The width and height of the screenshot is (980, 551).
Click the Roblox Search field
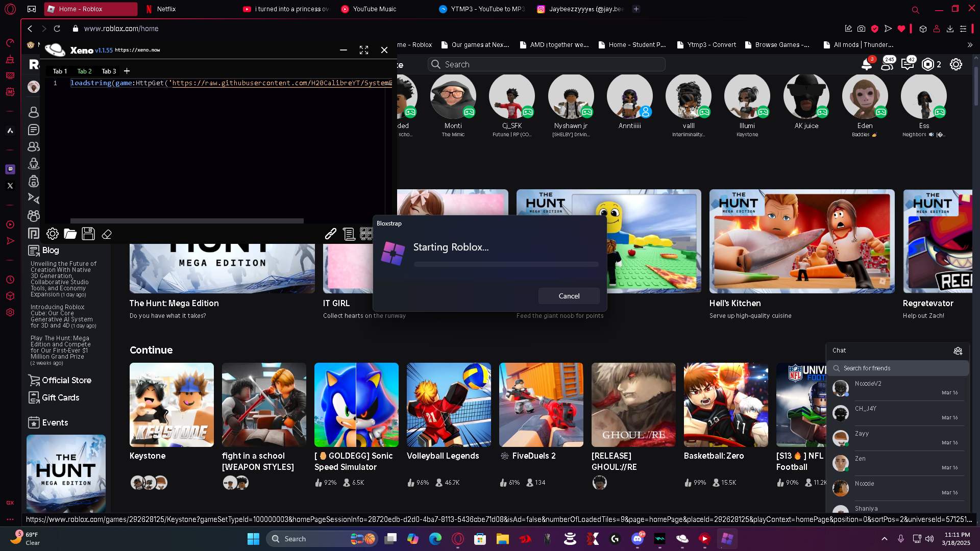click(x=546, y=64)
